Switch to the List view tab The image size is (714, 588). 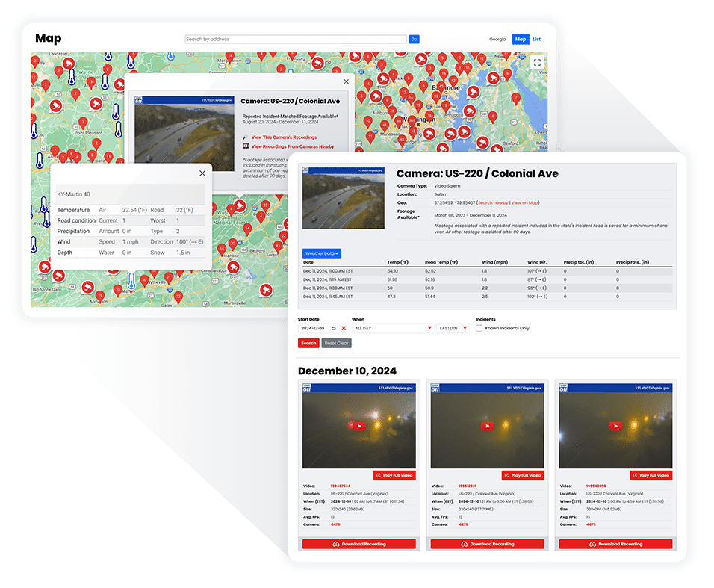(x=536, y=39)
